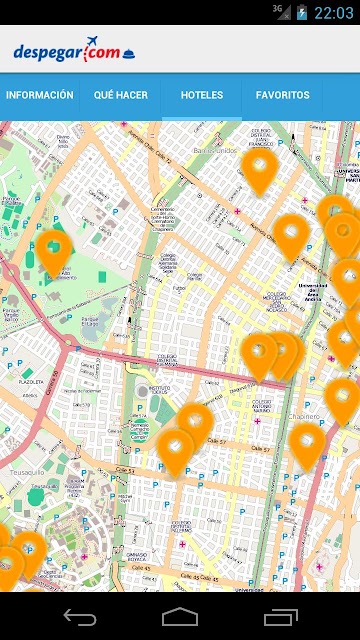Go to the Android home screen
This screenshot has height=640, width=360.
tap(180, 617)
